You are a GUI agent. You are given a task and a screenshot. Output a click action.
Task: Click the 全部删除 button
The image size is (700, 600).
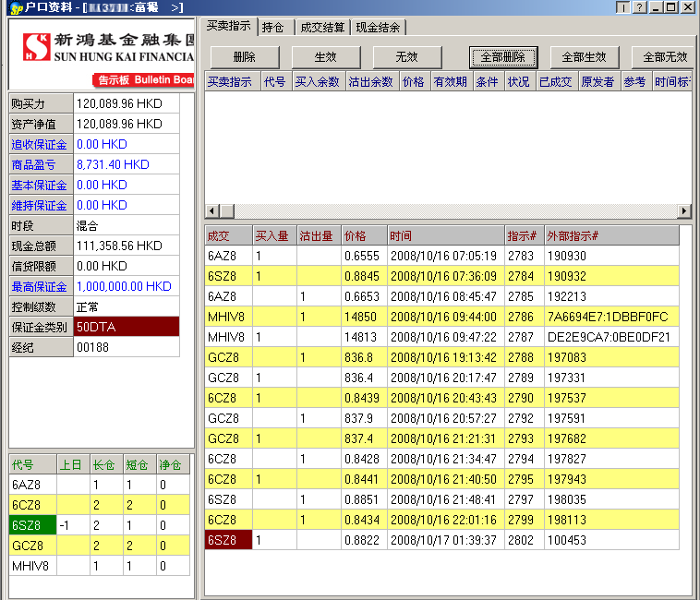point(503,57)
